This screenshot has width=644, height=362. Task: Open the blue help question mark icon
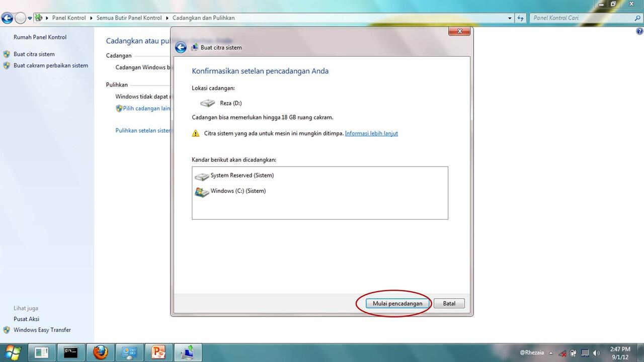[639, 31]
